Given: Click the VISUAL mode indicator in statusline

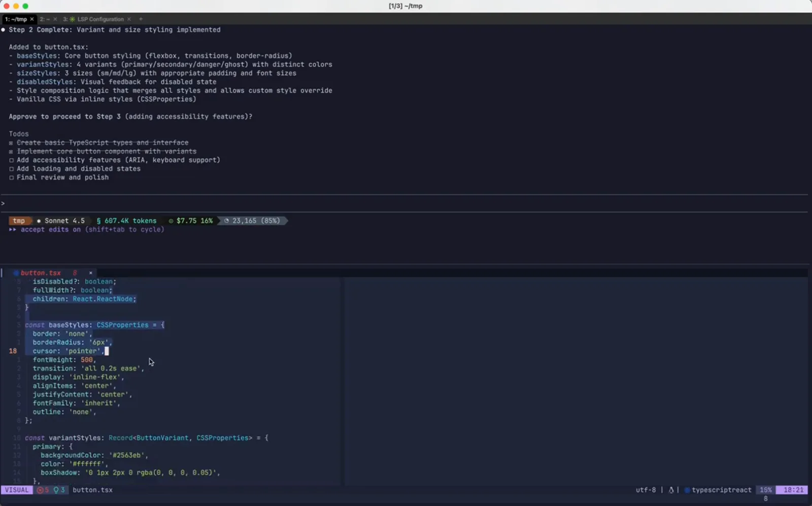Looking at the screenshot, I should pyautogui.click(x=17, y=490).
